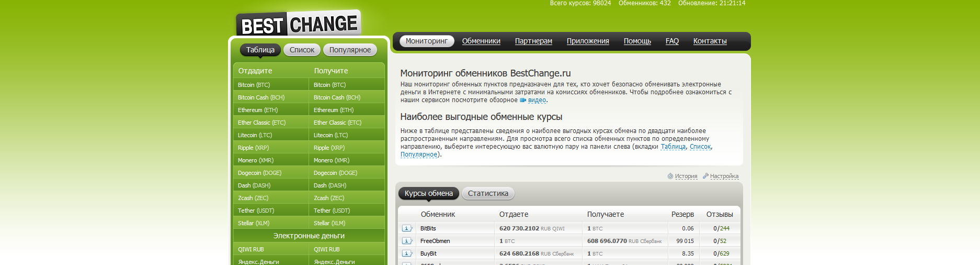Open info icon for BuyBit exchanger
Image resolution: width=980 pixels, height=265 pixels.
click(407, 253)
